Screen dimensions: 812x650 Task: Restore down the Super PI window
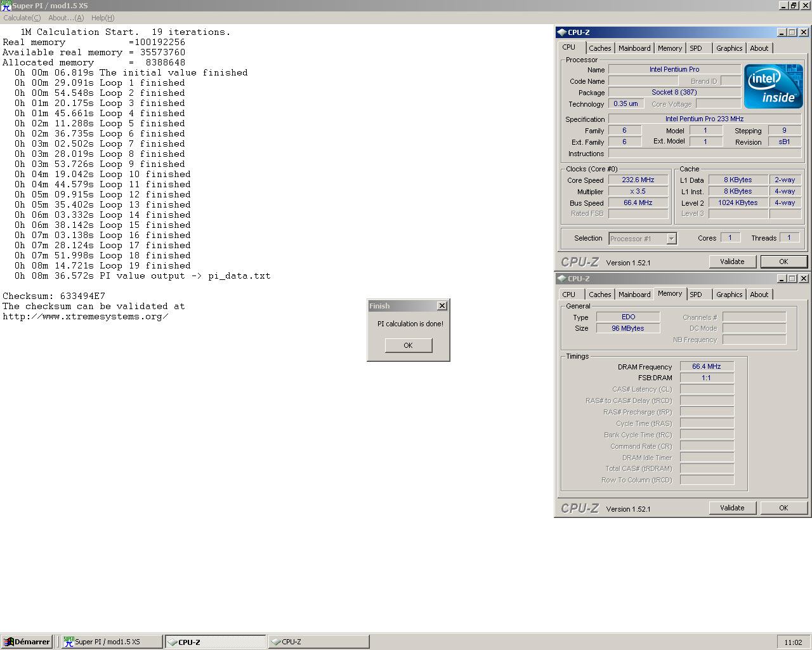(794, 6)
